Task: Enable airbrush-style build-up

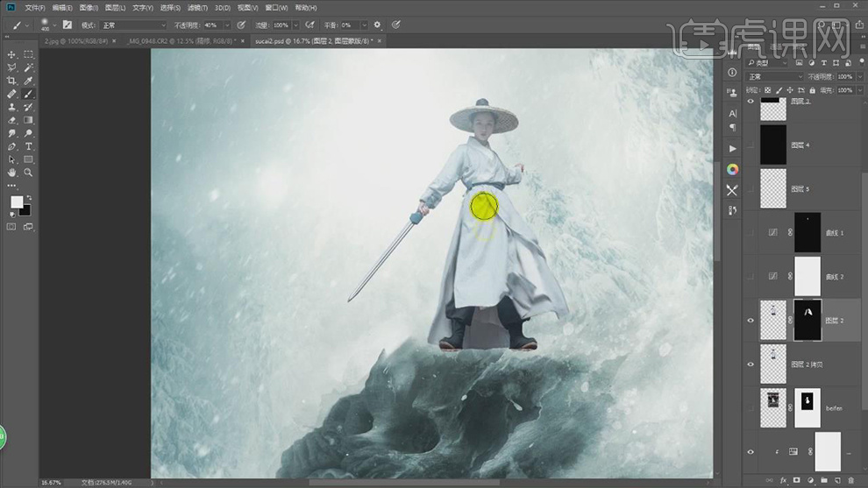Action: (310, 25)
